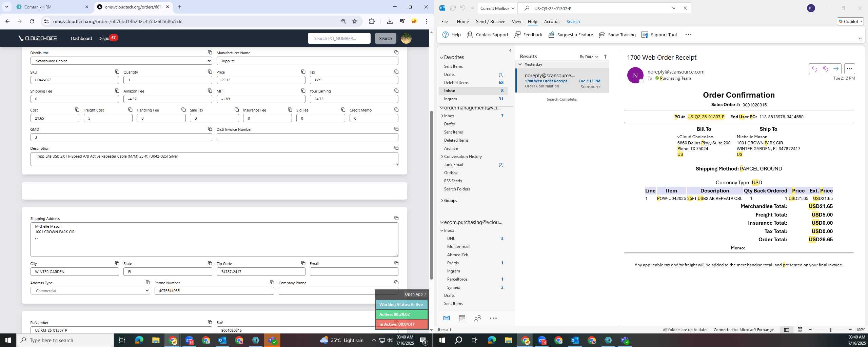The width and height of the screenshot is (868, 347).
Task: Clear the Outlook search box
Action: point(685,8)
